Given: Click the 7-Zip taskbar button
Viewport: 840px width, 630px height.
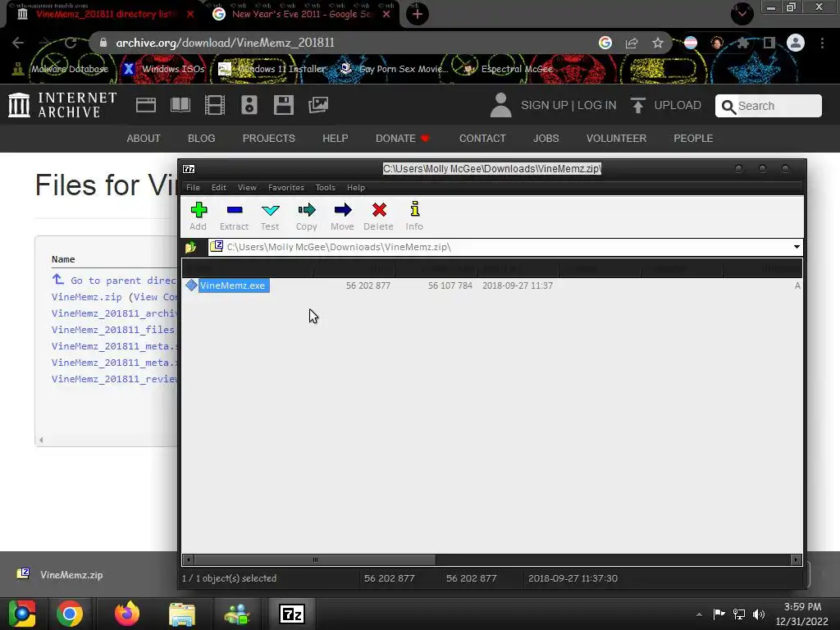Looking at the screenshot, I should [x=292, y=614].
